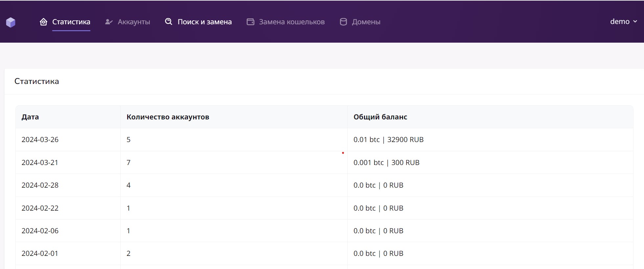Click the home icon beside Статистика
Image resolution: width=644 pixels, height=269 pixels.
click(43, 22)
